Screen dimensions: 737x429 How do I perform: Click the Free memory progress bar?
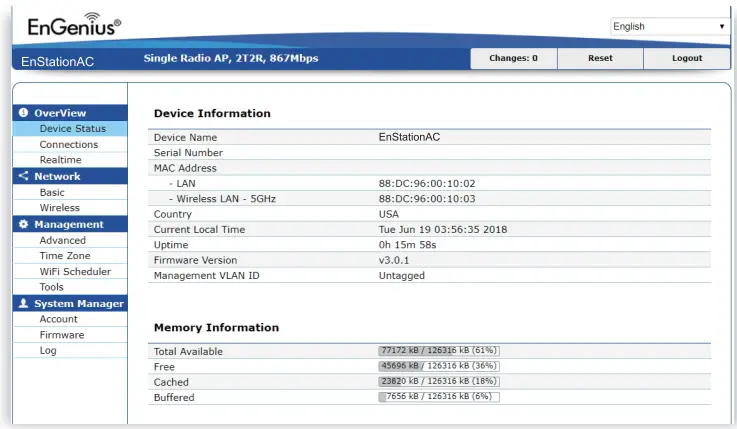pyautogui.click(x=439, y=366)
